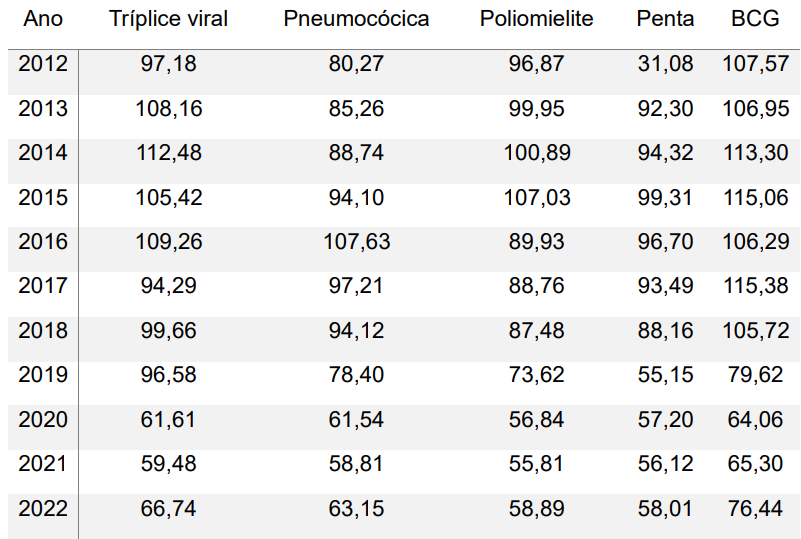Click the Pneumocócica value 85,26

coord(357,109)
